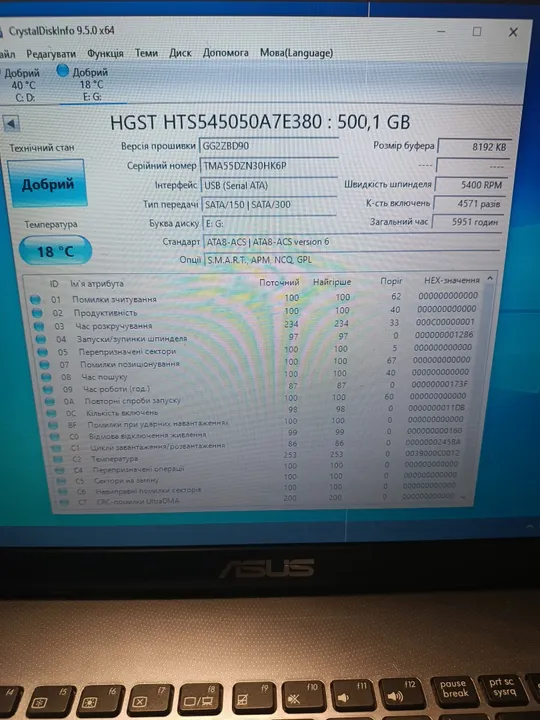Click transfer mode field SATA/150 | SATA/300
Viewport: 540px width, 720px height.
pos(269,204)
